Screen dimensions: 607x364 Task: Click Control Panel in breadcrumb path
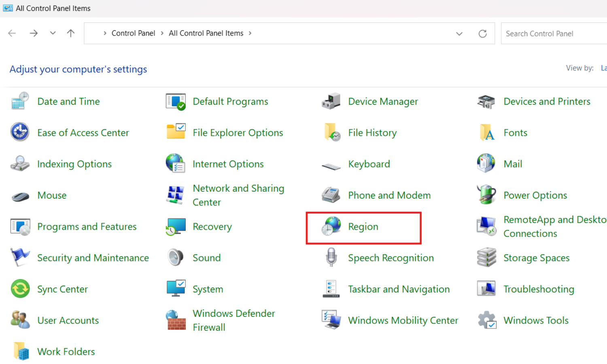[x=133, y=33]
